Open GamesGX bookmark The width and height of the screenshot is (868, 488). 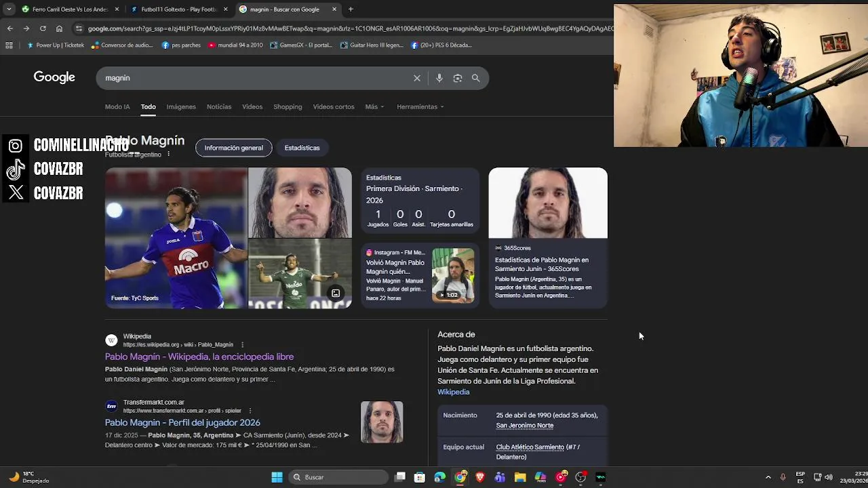pyautogui.click(x=301, y=45)
